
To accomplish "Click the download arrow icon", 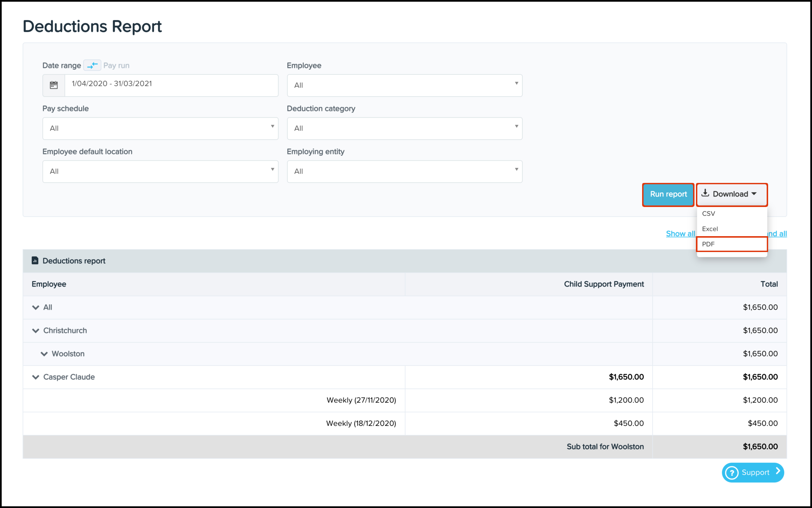I will click(x=705, y=193).
